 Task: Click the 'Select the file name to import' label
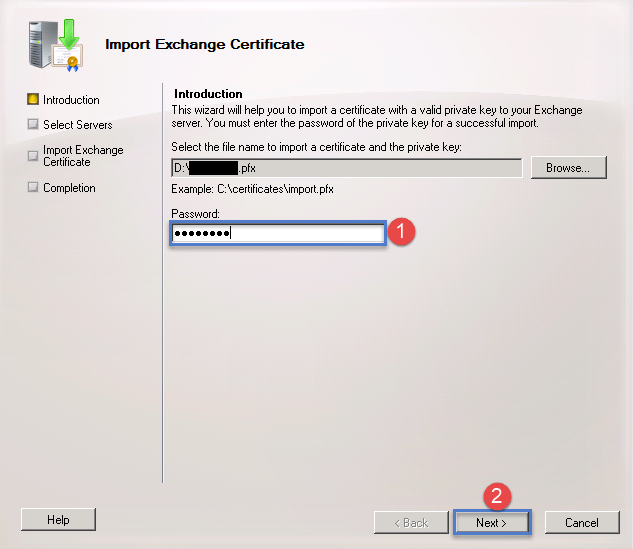[x=316, y=147]
